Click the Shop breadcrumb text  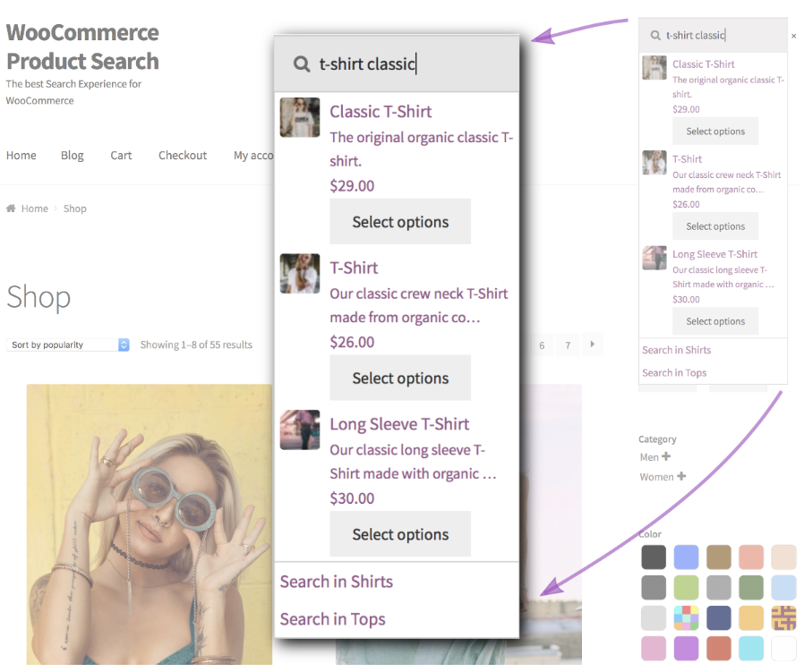pos(75,208)
